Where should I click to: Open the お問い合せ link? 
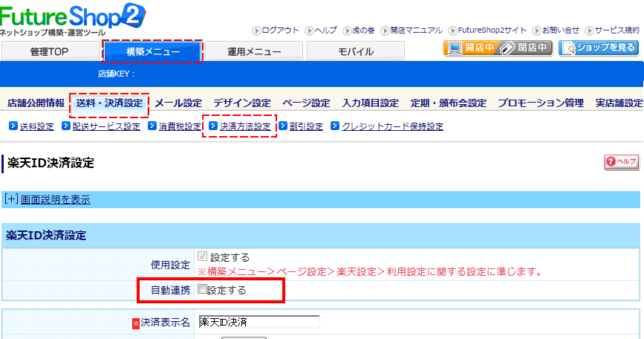tap(561, 30)
